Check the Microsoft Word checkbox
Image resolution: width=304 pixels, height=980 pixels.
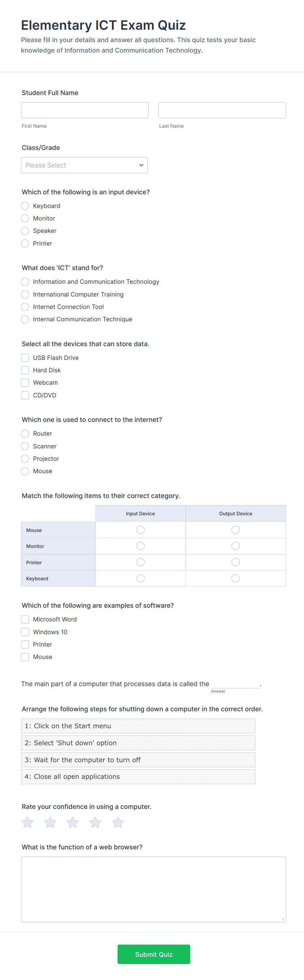pyautogui.click(x=25, y=619)
